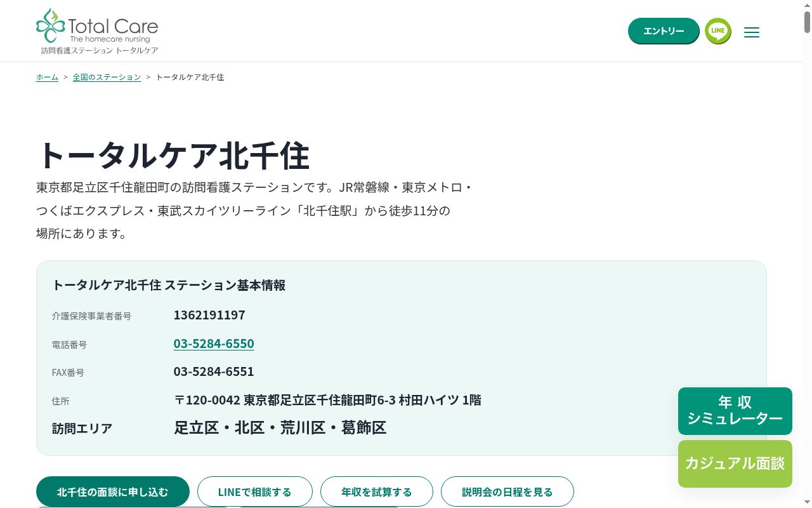Screen dimensions: 812x508
Task: Click the visit area 足立区・北区・荒川区・葛飾区
Action: point(280,427)
